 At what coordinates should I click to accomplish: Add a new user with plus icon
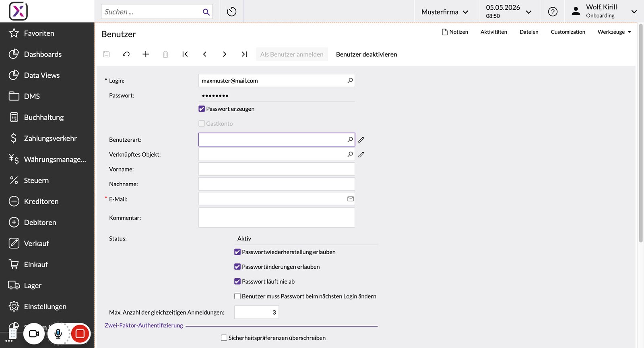pyautogui.click(x=146, y=54)
